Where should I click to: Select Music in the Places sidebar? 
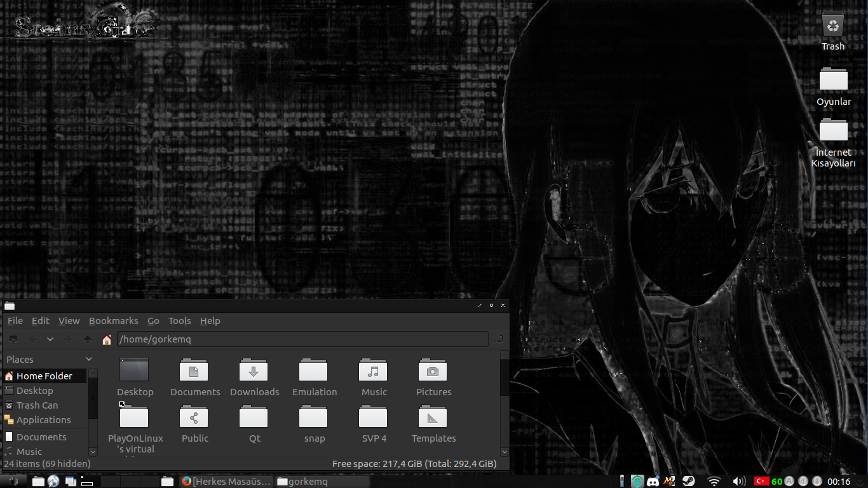click(44, 451)
